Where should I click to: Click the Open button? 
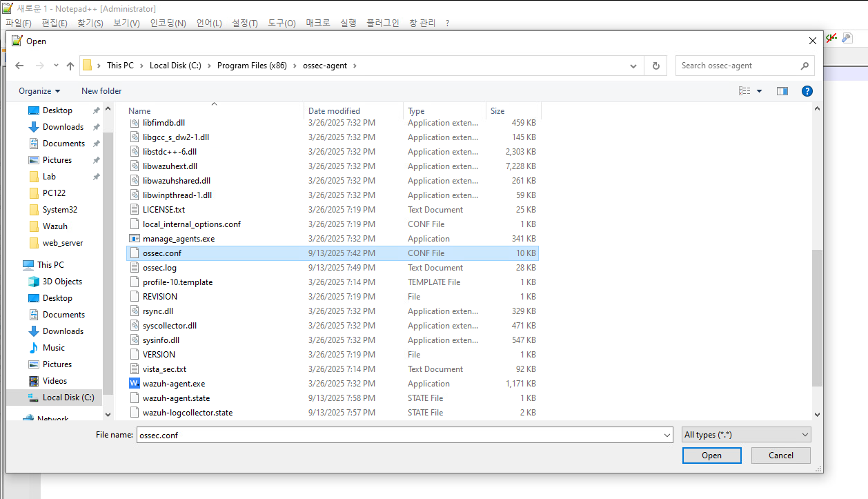point(711,456)
